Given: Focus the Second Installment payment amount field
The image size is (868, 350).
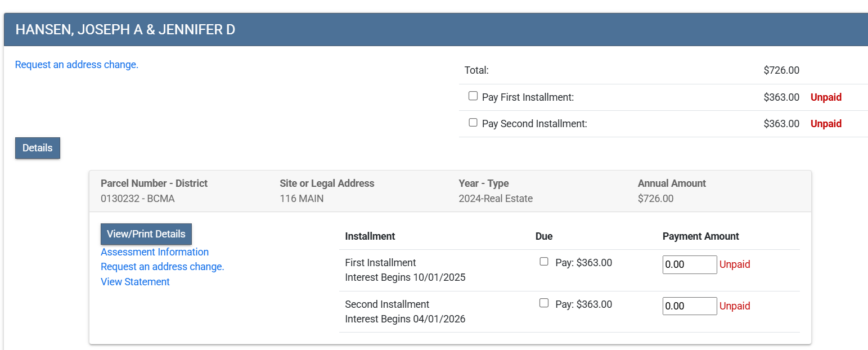Looking at the screenshot, I should pyautogui.click(x=689, y=306).
